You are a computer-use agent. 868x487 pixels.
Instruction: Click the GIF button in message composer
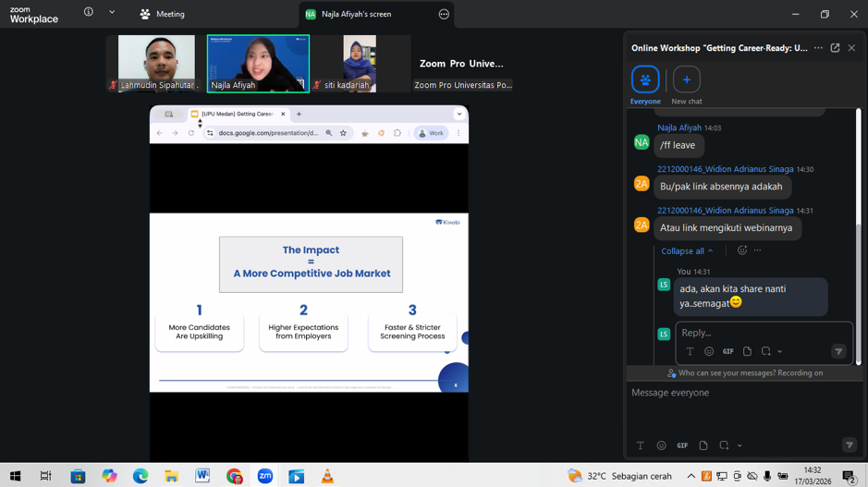click(x=682, y=445)
